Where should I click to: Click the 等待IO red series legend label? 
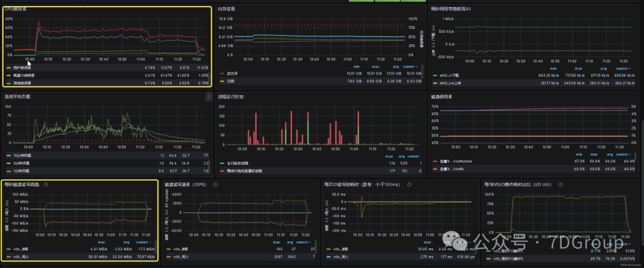pyautogui.click(x=243, y=171)
